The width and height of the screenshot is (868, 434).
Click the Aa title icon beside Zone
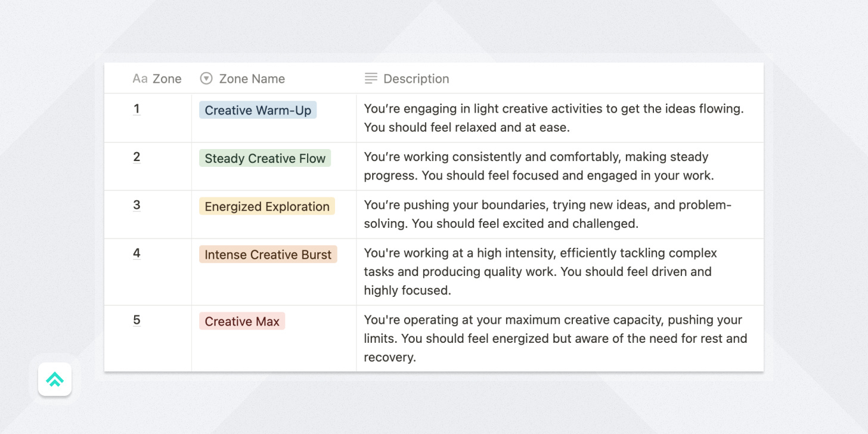point(140,78)
